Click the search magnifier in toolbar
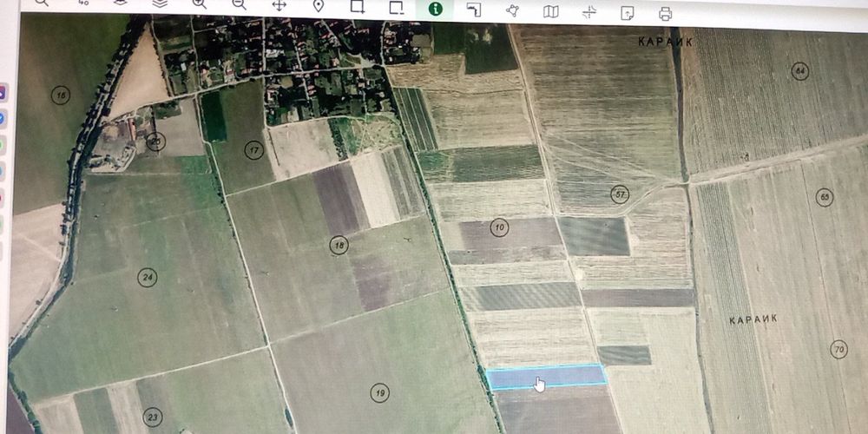Screen dimensions: 868x434 point(41,2)
